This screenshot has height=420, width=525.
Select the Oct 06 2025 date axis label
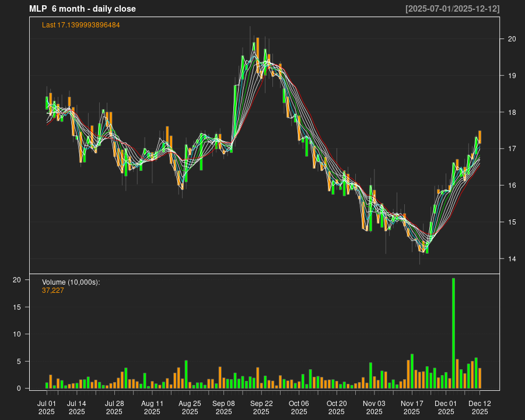299,407
